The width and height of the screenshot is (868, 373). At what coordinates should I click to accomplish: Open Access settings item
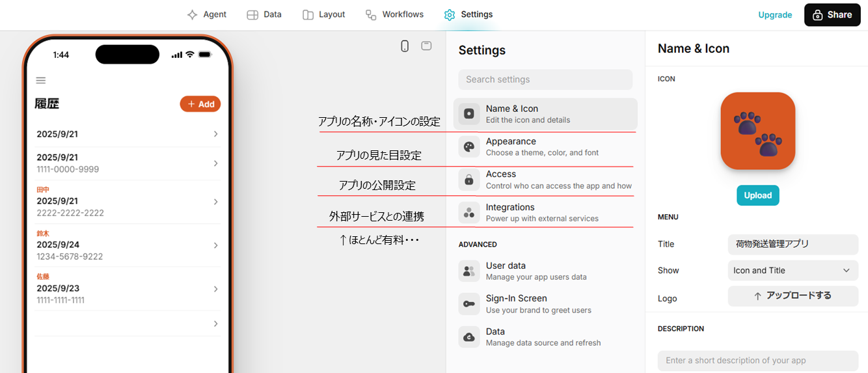(545, 180)
